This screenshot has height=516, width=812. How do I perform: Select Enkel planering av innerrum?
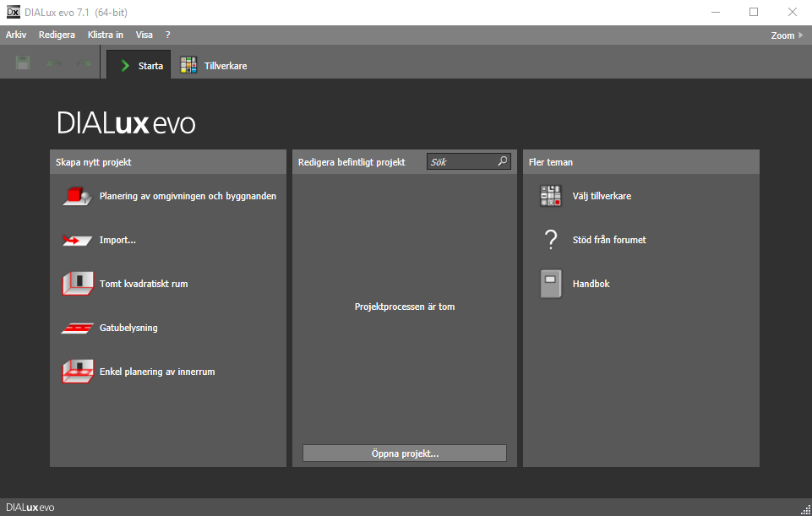[157, 372]
